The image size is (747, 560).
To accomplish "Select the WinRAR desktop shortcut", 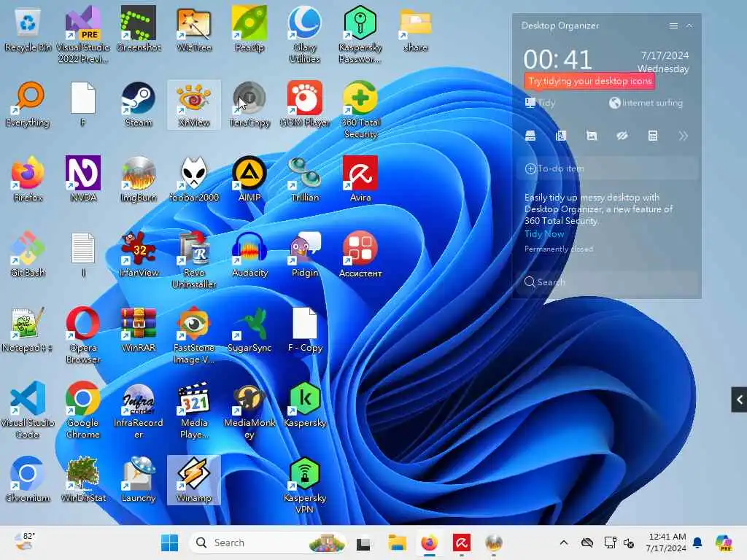I will (x=138, y=330).
